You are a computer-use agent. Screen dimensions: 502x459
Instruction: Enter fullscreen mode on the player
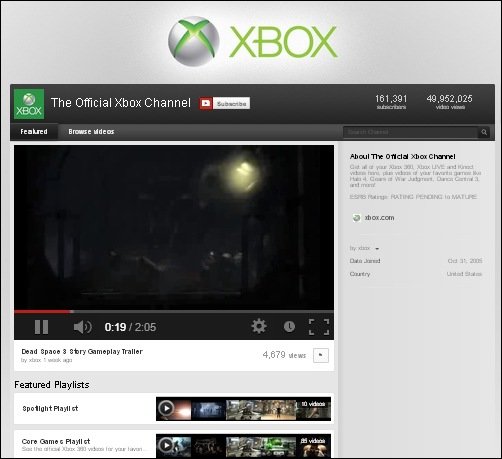tap(319, 327)
